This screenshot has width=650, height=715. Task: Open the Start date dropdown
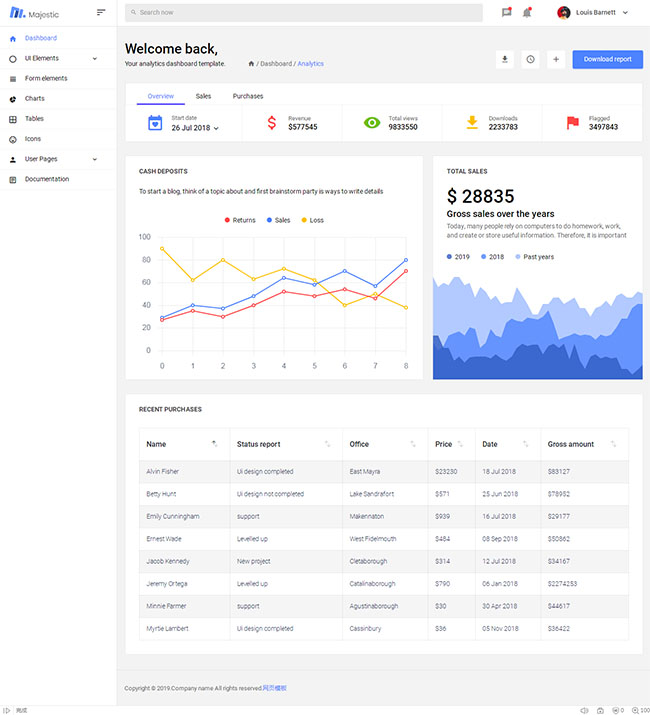194,128
